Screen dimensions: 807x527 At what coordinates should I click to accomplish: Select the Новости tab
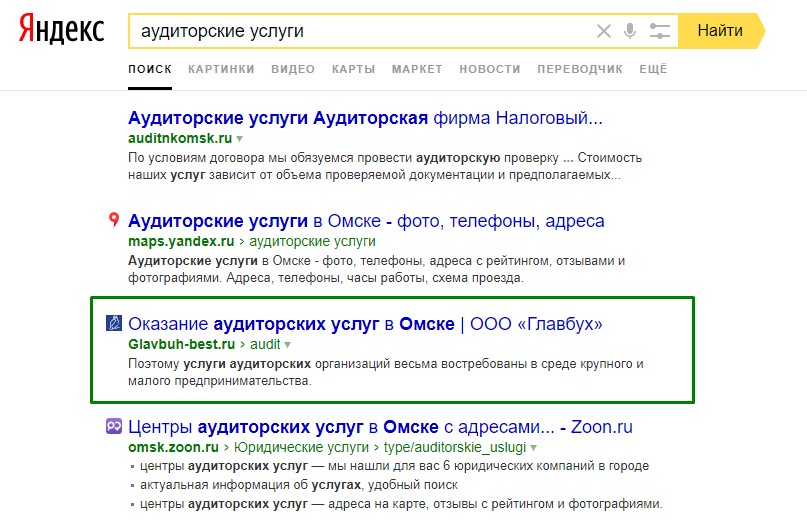[490, 69]
